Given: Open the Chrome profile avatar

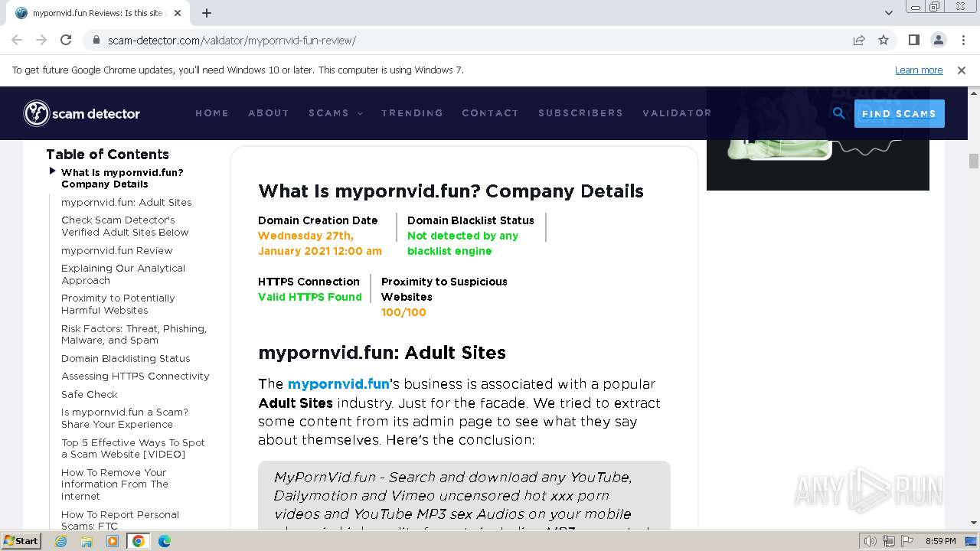Looking at the screenshot, I should coord(938,40).
